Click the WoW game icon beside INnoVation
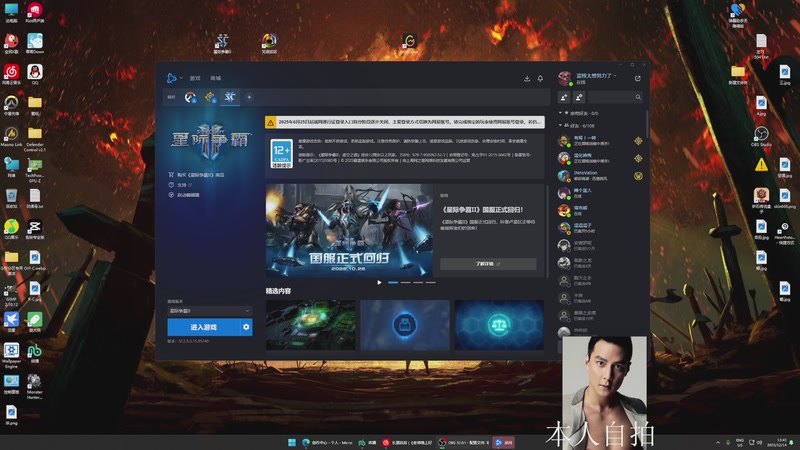 pos(638,176)
